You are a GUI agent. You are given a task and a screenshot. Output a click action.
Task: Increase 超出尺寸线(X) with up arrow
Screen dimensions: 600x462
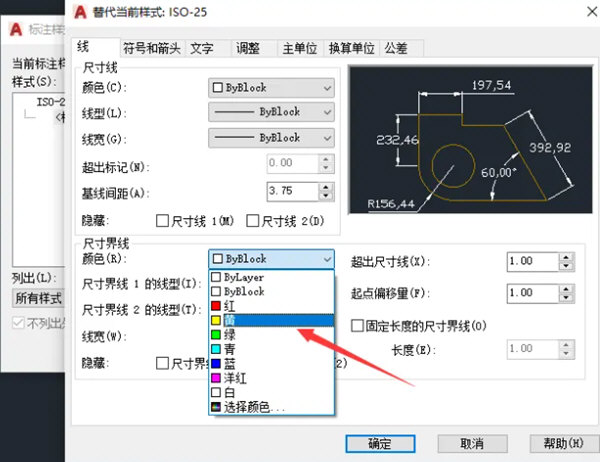pyautogui.click(x=567, y=257)
